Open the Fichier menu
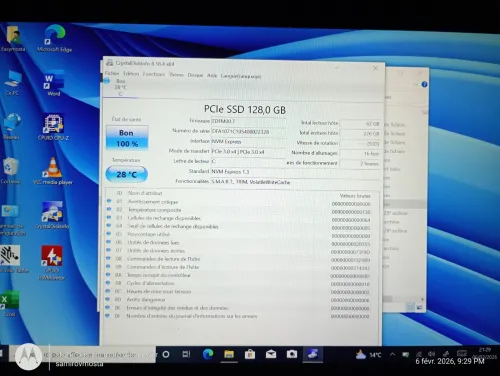Screen dimensions: 500x376 112,73
